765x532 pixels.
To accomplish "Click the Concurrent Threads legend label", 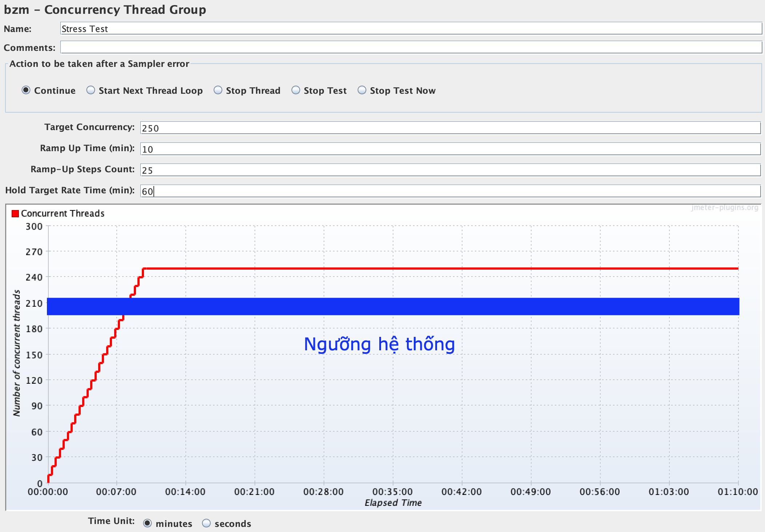I will click(x=63, y=213).
